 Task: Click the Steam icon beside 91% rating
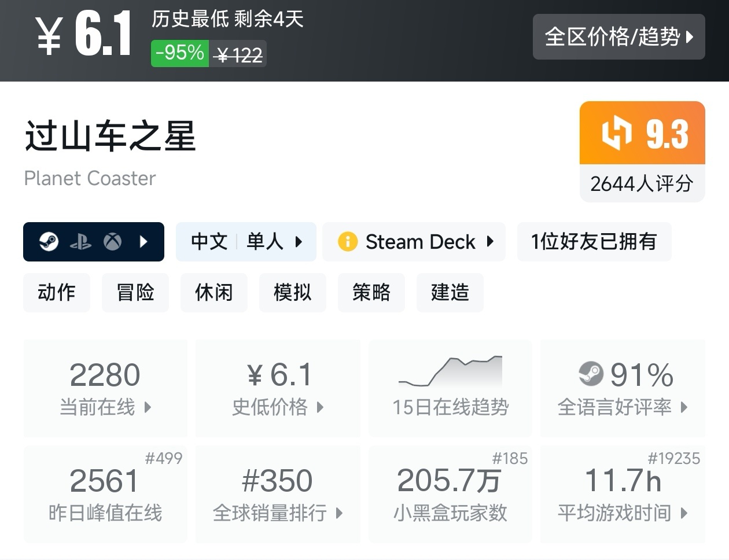point(591,374)
